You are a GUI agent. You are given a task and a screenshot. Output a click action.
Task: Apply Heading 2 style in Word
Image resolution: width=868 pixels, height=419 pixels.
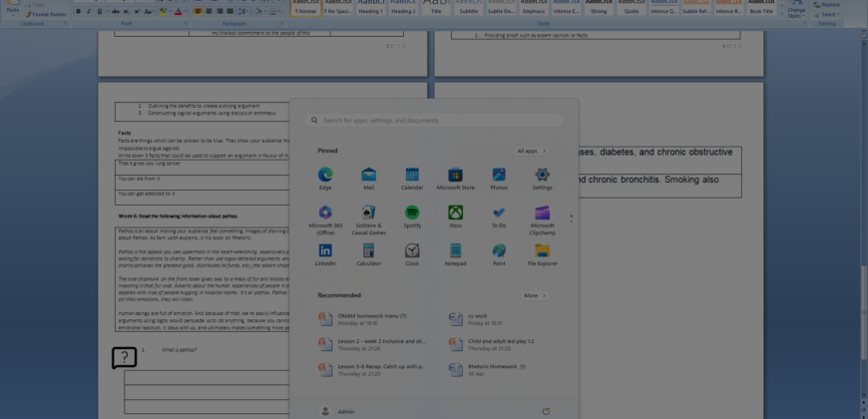point(403,7)
